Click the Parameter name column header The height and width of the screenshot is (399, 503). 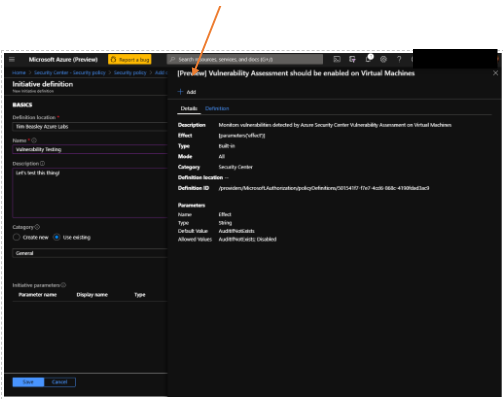[38, 295]
